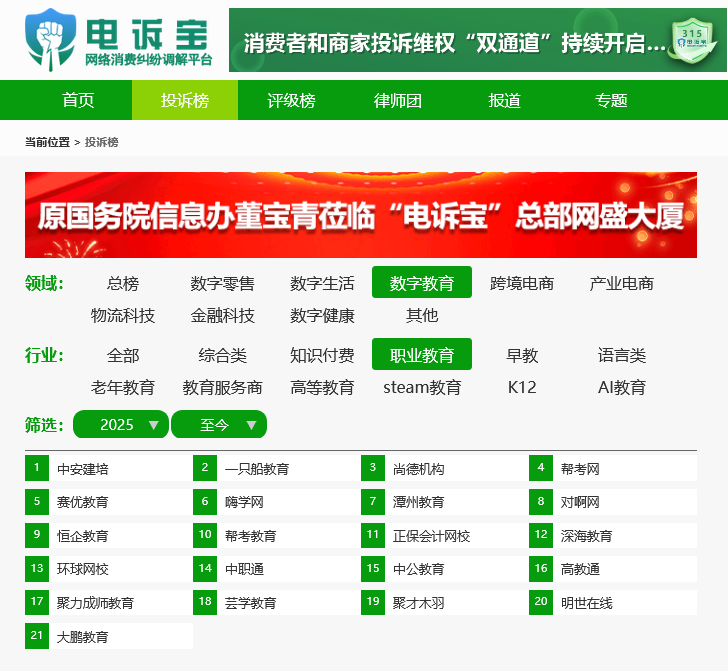Select K12 industry filter
The width and height of the screenshot is (728, 671).
coord(522,387)
